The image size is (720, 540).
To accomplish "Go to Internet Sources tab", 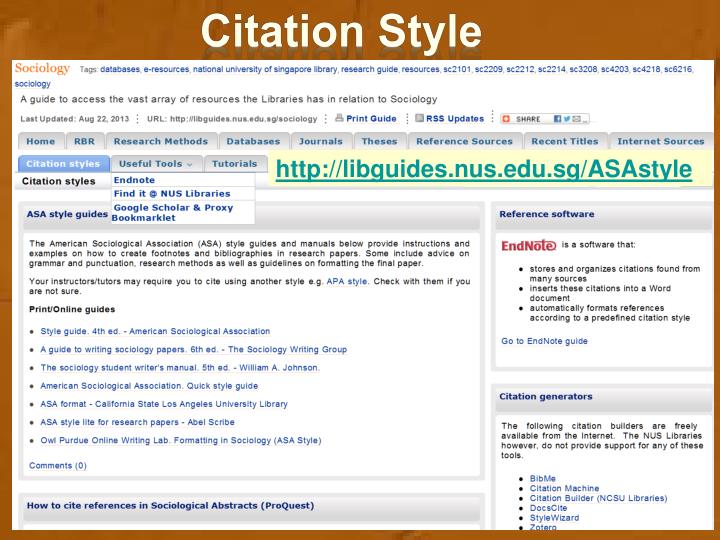I will [x=661, y=141].
